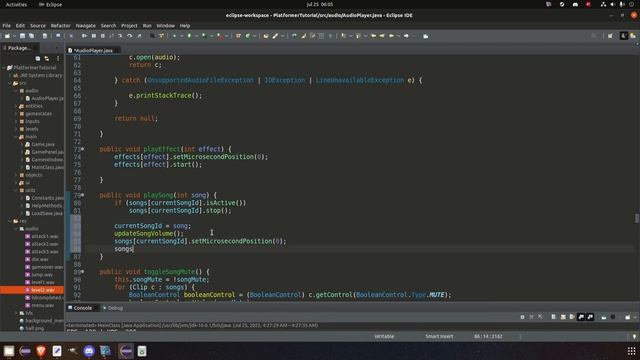The width and height of the screenshot is (640, 360).
Task: Open the Source menu
Action: (38, 26)
